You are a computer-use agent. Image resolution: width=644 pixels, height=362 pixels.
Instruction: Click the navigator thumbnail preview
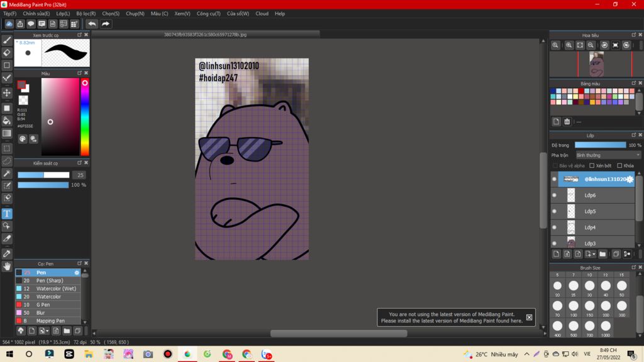click(x=596, y=65)
